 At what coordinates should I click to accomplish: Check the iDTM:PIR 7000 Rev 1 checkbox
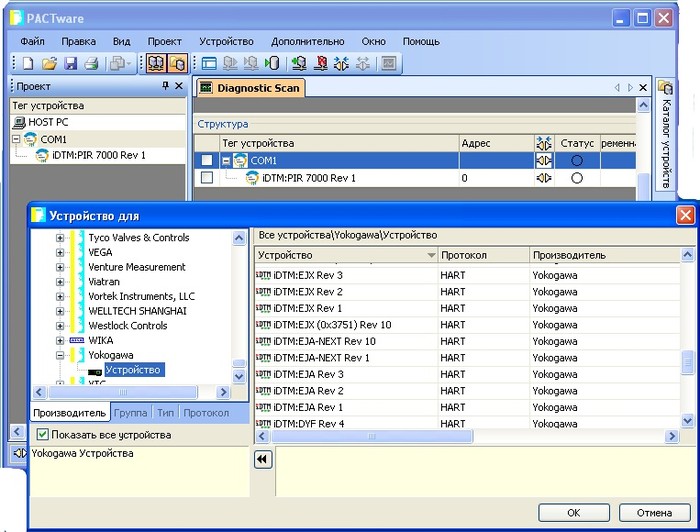click(207, 178)
